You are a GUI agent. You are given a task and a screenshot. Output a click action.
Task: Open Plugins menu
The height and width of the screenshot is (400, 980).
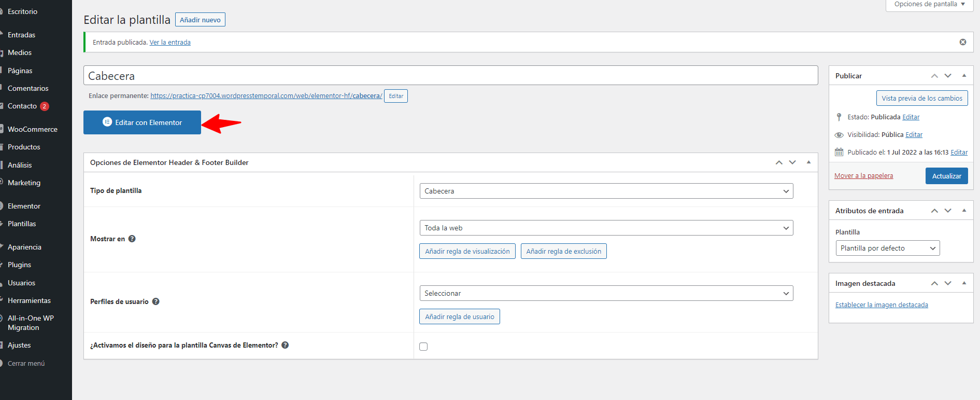pyautogui.click(x=19, y=265)
